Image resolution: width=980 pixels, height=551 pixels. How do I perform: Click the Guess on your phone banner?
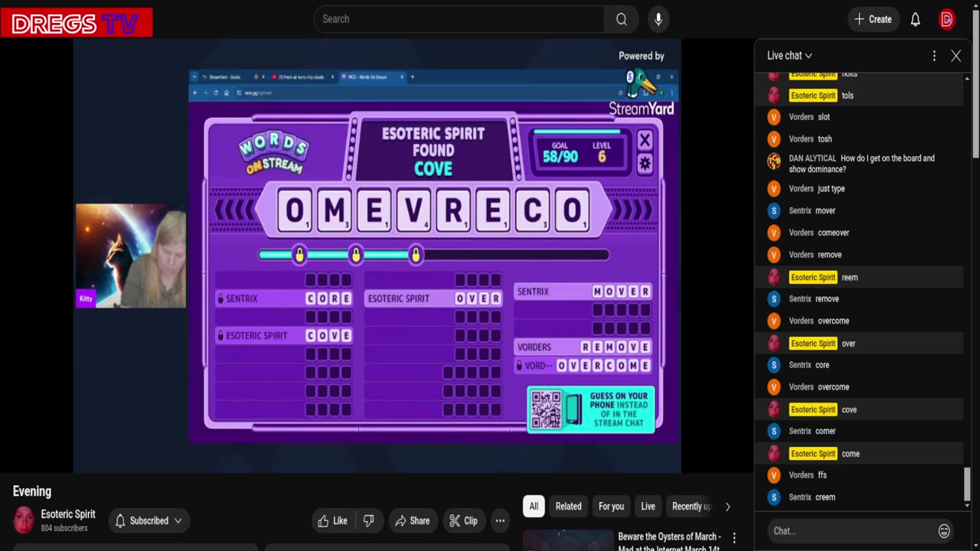click(591, 409)
